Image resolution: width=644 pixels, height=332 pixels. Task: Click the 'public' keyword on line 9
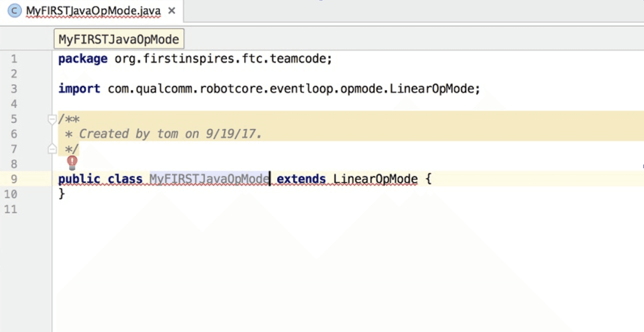pyautogui.click(x=79, y=179)
